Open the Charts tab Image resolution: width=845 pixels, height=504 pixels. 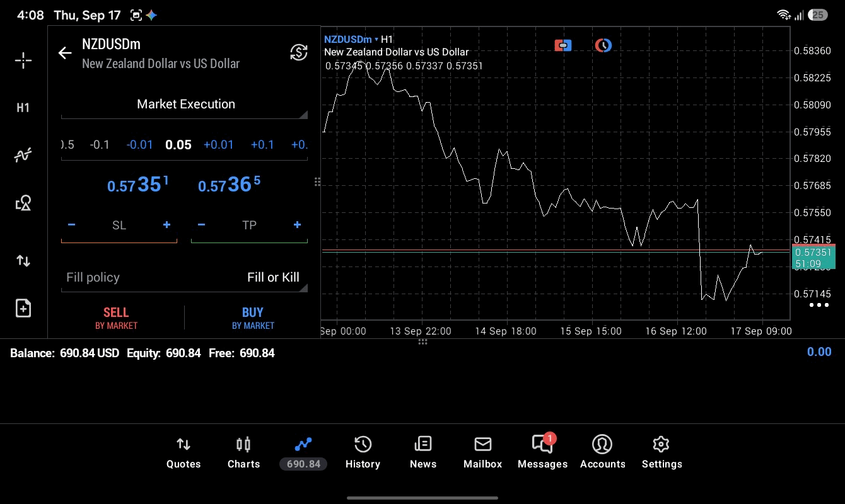[243, 453]
